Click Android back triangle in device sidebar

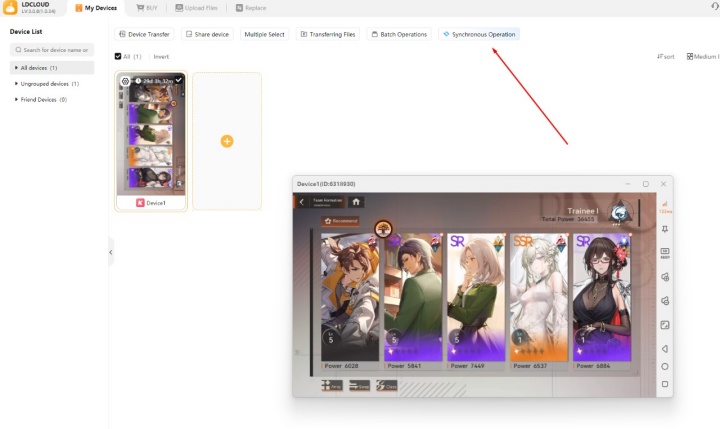664,349
